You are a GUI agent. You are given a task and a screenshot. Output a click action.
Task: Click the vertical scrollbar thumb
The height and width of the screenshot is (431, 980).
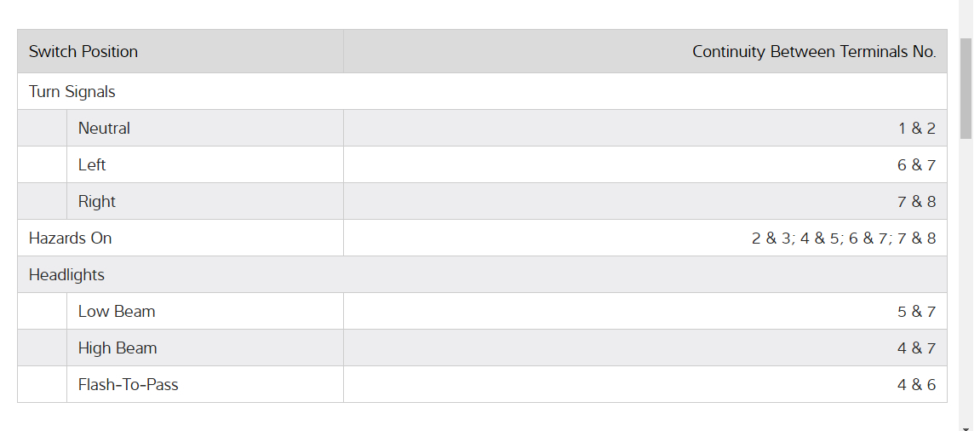pos(966,88)
